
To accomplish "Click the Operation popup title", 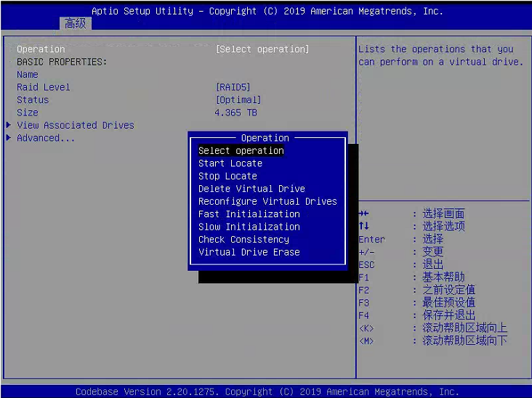I will click(x=265, y=138).
